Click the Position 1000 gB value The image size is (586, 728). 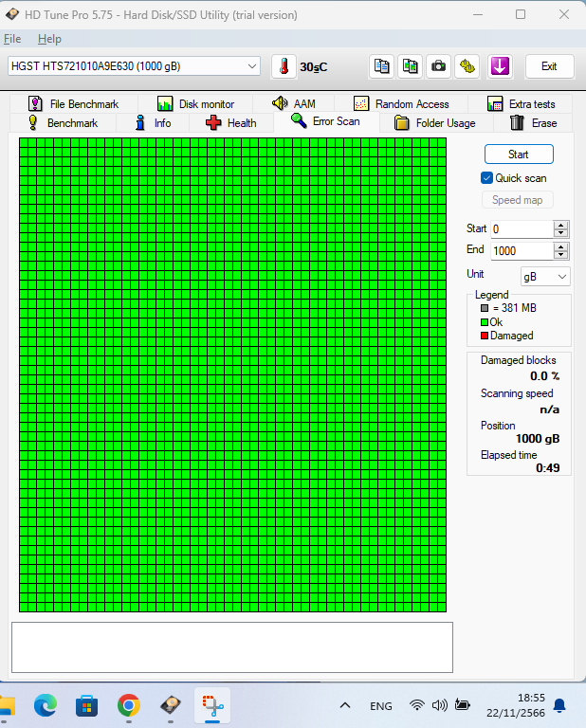click(538, 439)
